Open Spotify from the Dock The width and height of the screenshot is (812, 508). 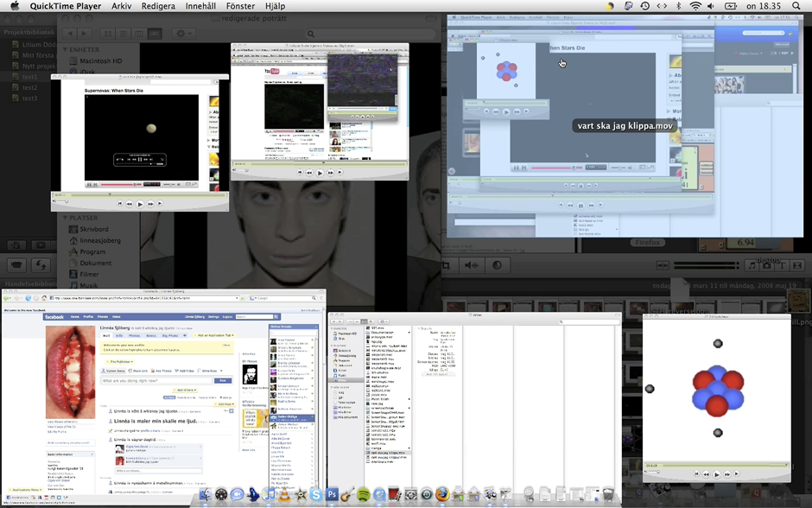tap(364, 495)
